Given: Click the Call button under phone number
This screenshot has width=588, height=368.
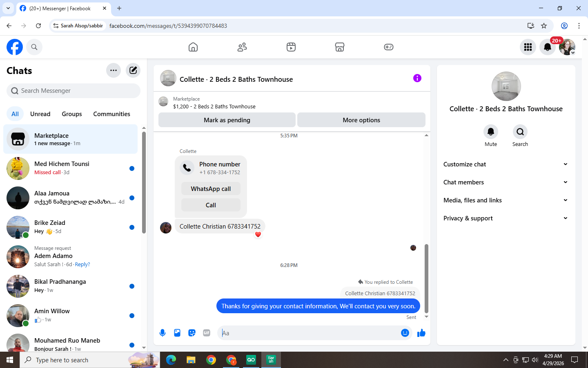Looking at the screenshot, I should click(x=211, y=205).
